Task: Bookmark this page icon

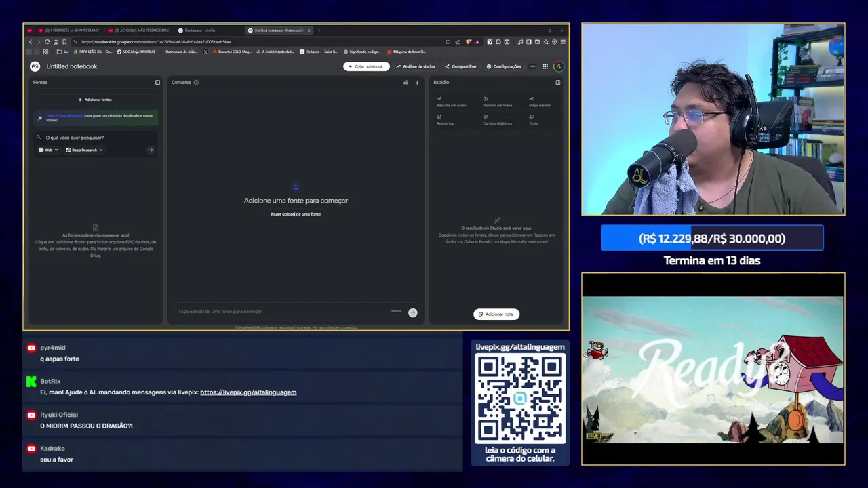Action: click(x=64, y=42)
